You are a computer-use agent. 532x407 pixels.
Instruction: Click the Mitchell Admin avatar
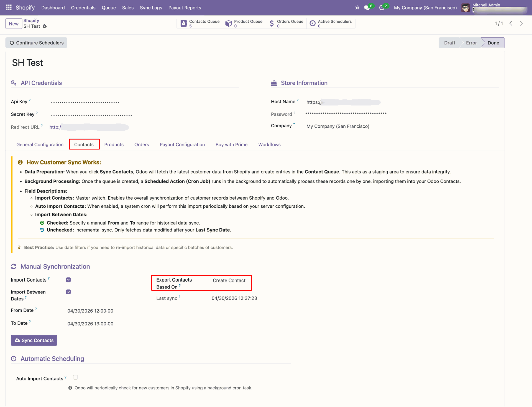(465, 8)
